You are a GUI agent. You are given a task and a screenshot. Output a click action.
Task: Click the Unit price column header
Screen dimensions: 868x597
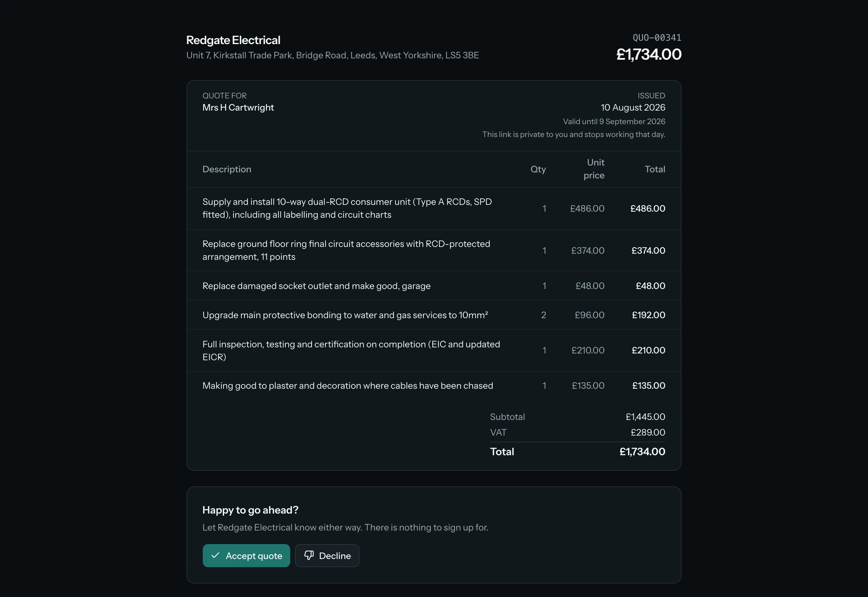[594, 169]
